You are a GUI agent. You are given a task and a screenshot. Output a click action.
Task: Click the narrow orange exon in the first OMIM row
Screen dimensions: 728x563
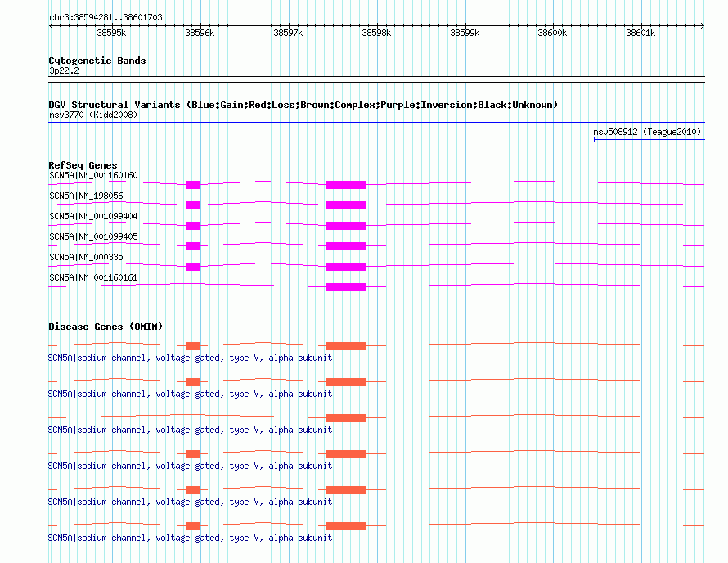(x=193, y=346)
